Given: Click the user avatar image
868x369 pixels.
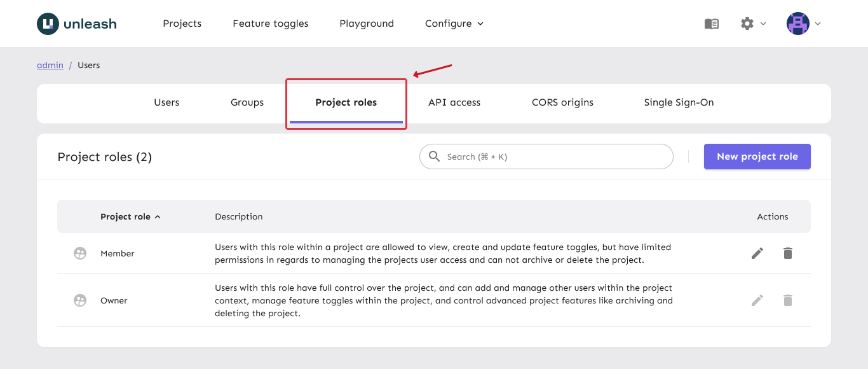Looking at the screenshot, I should point(798,24).
